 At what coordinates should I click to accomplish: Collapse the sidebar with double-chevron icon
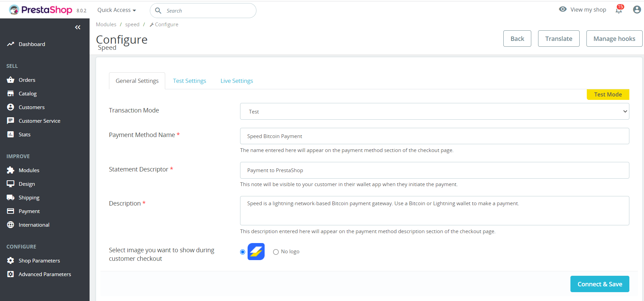click(78, 27)
